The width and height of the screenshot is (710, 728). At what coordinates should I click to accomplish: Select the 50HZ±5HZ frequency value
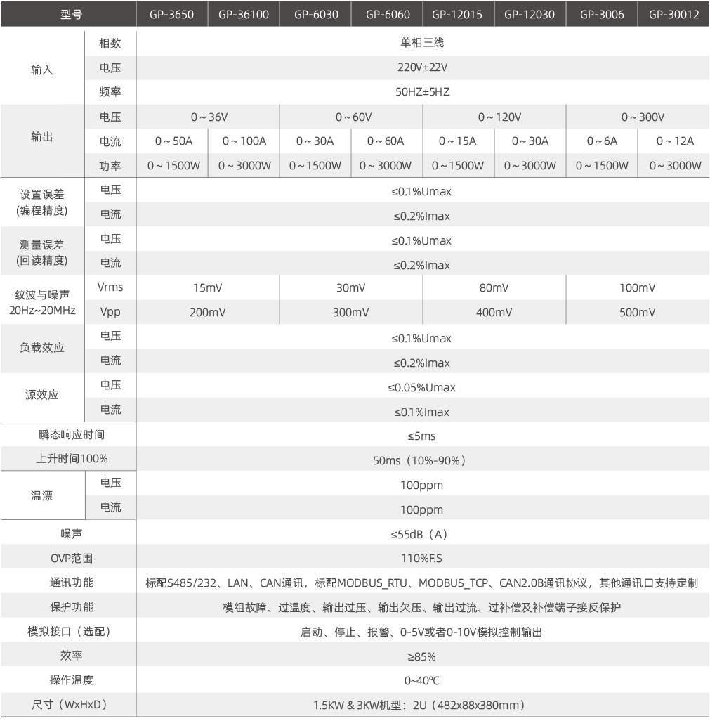coord(421,92)
